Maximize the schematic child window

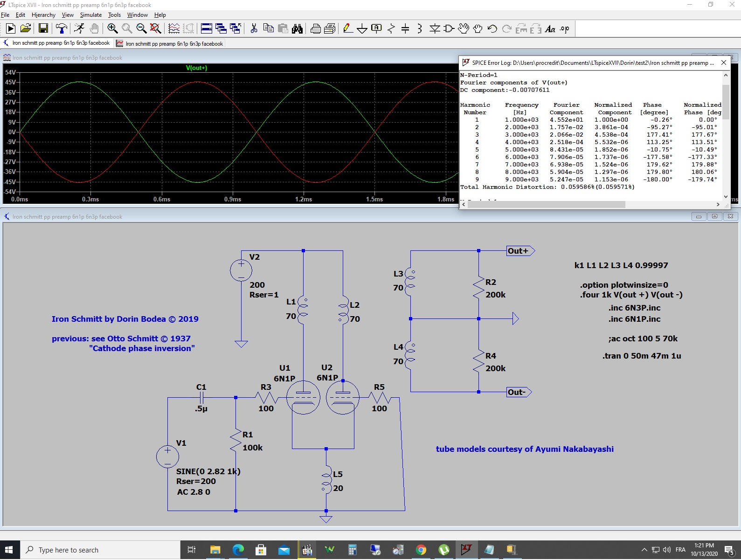[x=714, y=216]
